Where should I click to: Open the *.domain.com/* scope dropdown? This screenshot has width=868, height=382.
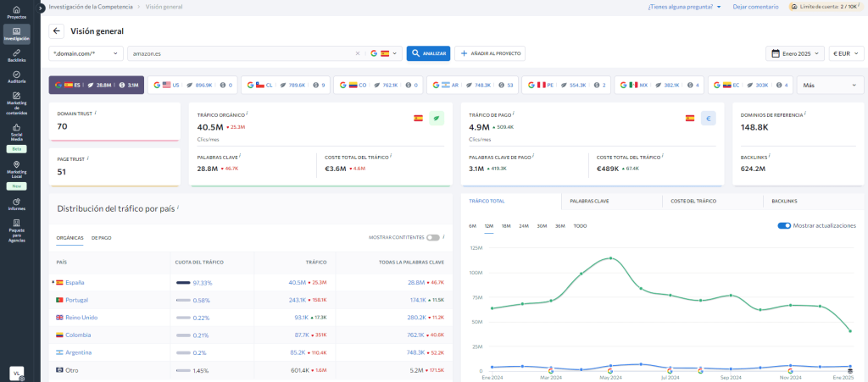(x=86, y=53)
